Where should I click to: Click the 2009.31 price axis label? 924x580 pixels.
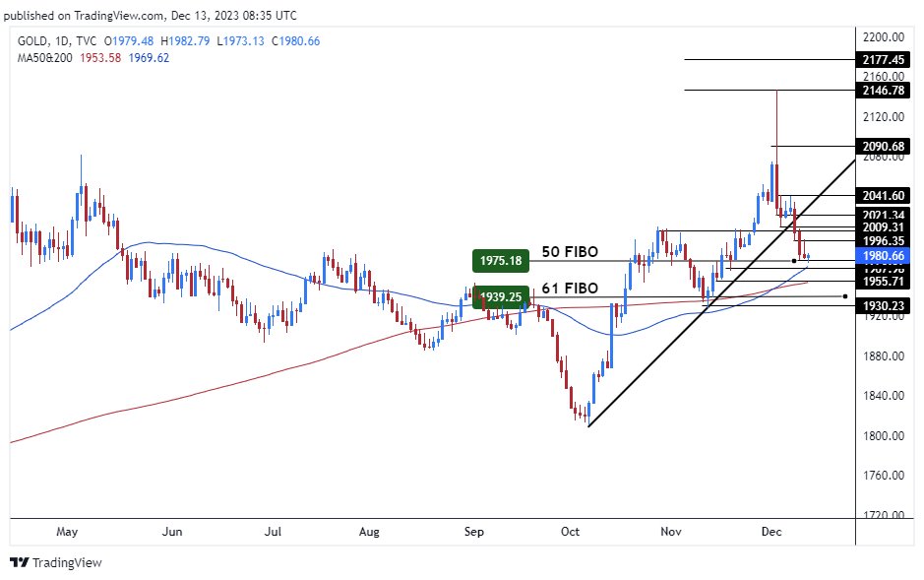tap(883, 227)
